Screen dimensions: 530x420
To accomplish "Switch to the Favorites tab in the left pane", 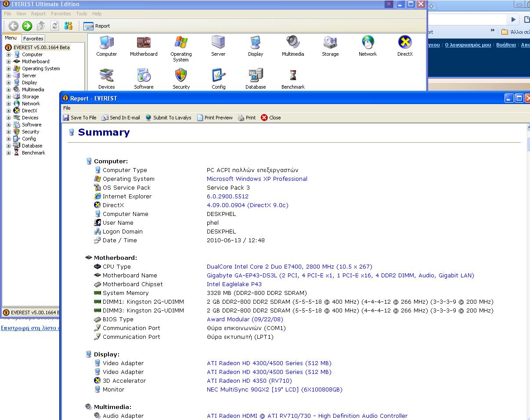I will 33,39.
